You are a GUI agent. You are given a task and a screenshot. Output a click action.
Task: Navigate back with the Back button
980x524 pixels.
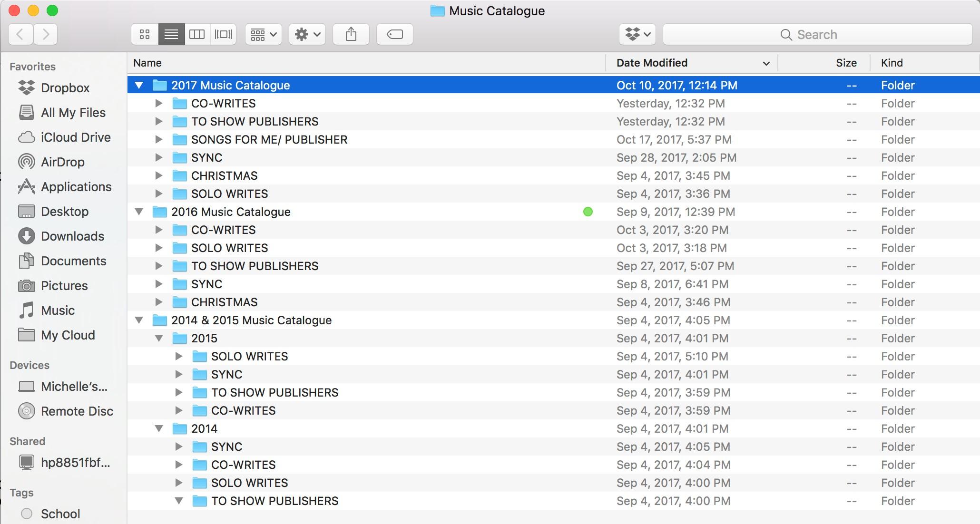click(x=20, y=34)
